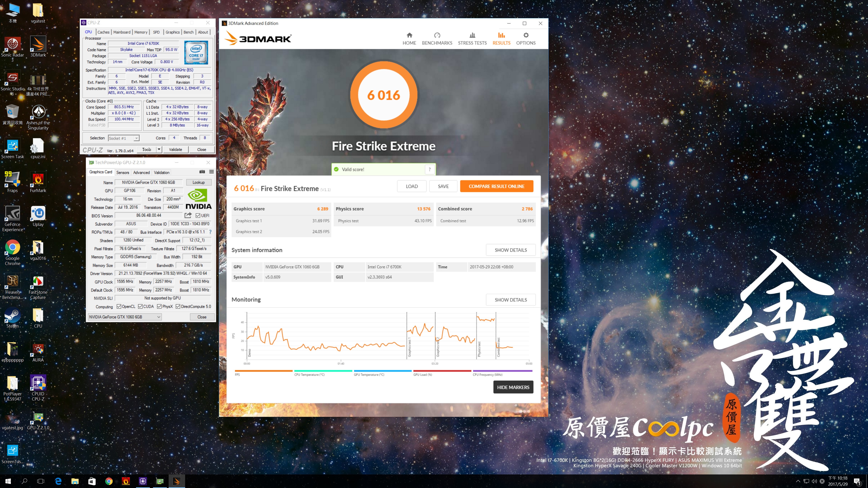Open the Heaven Benchmark desktop icon
Screen dimensions: 868x488
(x=12, y=287)
